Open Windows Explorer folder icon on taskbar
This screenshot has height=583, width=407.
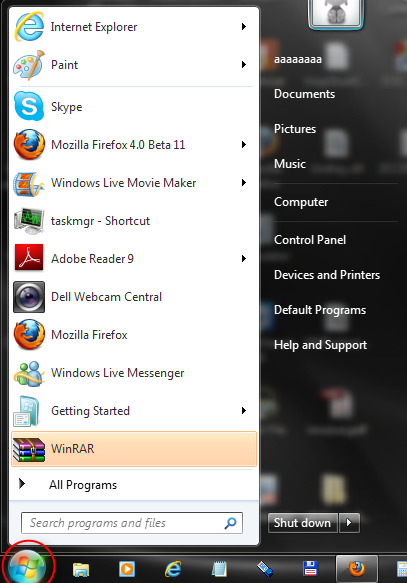point(81,569)
